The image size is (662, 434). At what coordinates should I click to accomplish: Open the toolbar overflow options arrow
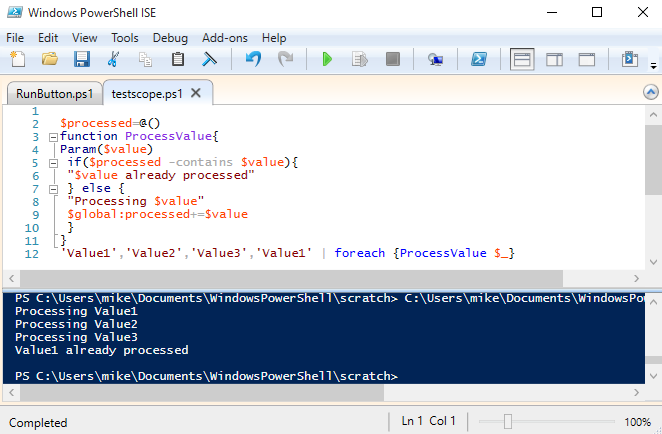pos(654,66)
